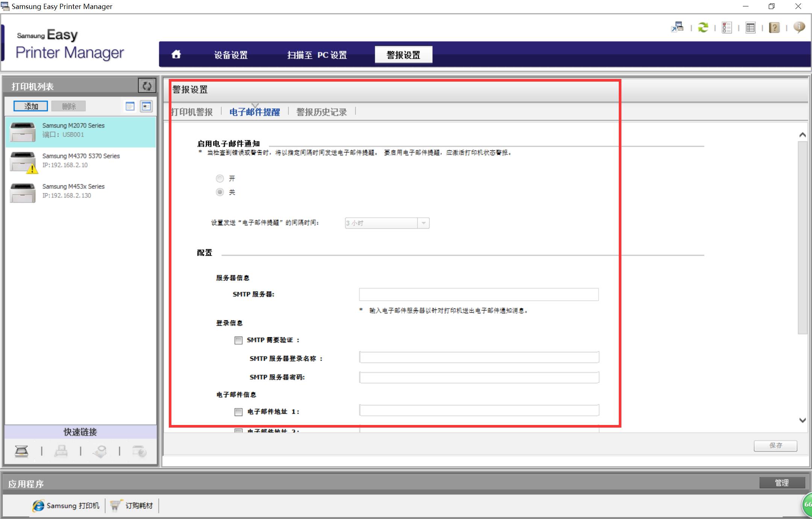The width and height of the screenshot is (812, 519).
Task: Click the fourth quick link icon
Action: [139, 451]
